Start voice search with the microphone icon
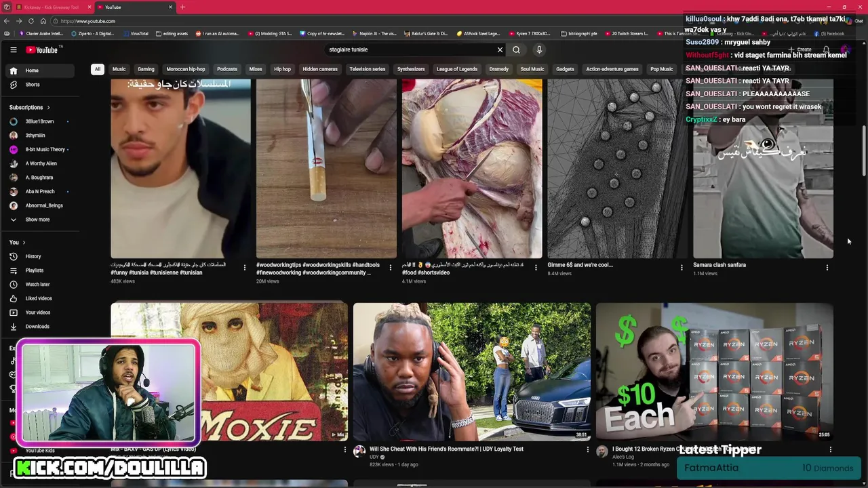The width and height of the screenshot is (868, 488). click(x=539, y=49)
